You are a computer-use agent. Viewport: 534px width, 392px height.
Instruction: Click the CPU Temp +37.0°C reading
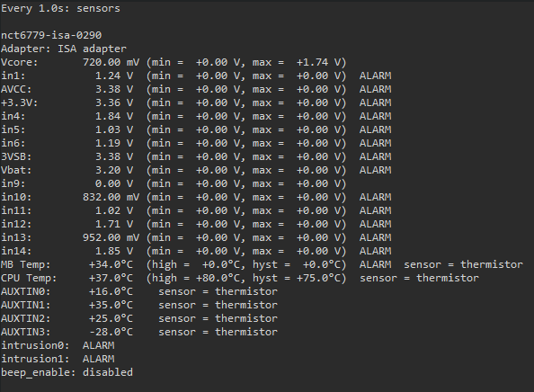pyautogui.click(x=111, y=278)
